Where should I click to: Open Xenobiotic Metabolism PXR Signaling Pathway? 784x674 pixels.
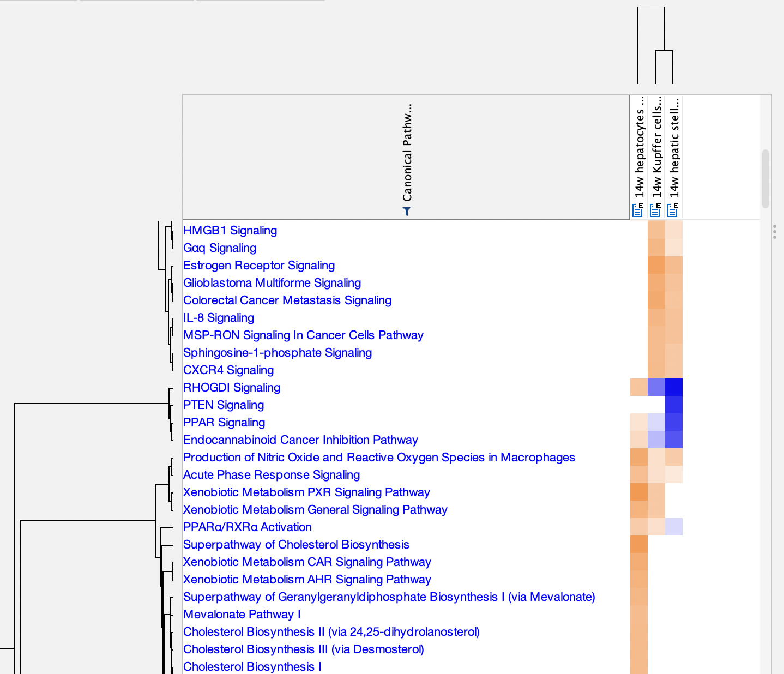(306, 492)
